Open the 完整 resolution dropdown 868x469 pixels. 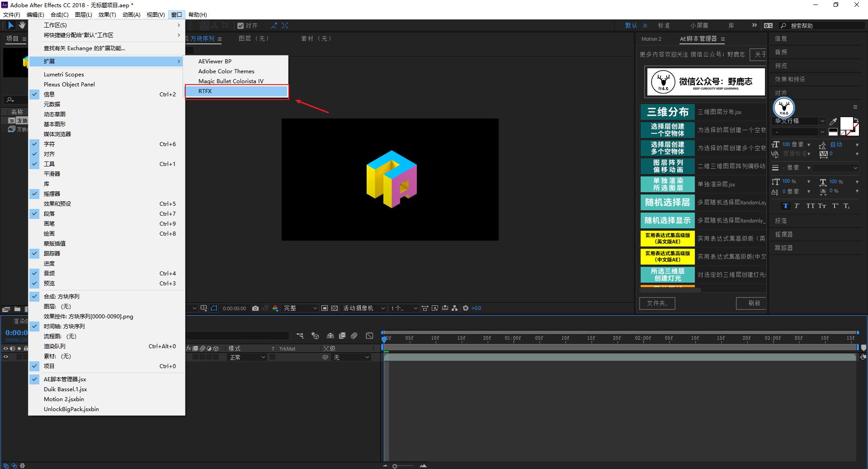coord(300,308)
